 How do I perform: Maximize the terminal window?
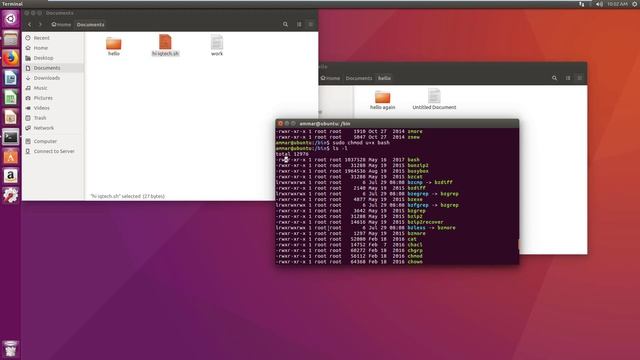tap(293, 123)
